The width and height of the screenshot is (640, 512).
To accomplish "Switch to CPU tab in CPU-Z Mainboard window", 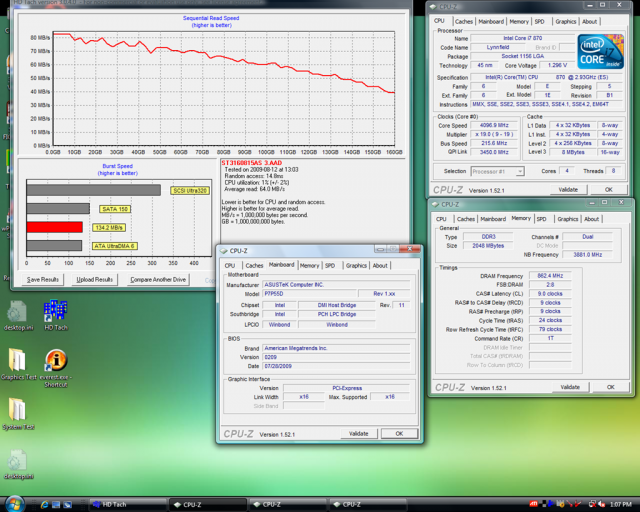I will (x=230, y=265).
